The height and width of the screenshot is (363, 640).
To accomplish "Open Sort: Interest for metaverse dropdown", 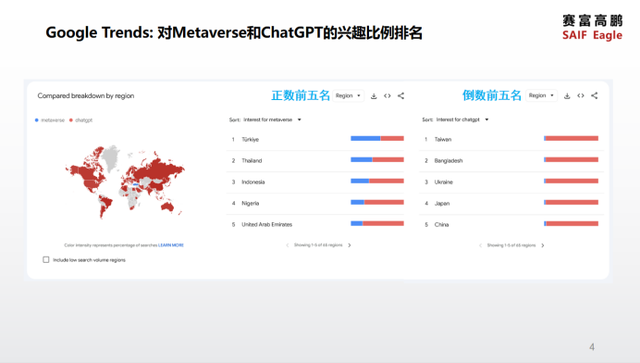I will pyautogui.click(x=265, y=120).
